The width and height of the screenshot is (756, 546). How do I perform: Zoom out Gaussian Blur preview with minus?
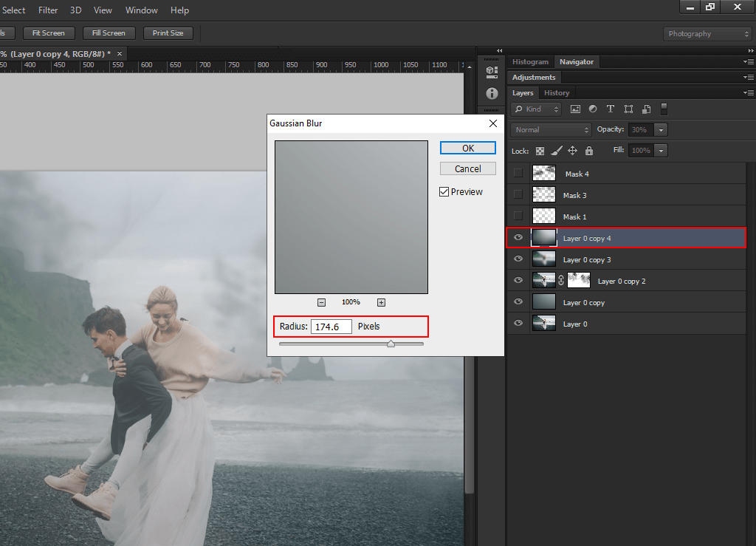tap(322, 302)
